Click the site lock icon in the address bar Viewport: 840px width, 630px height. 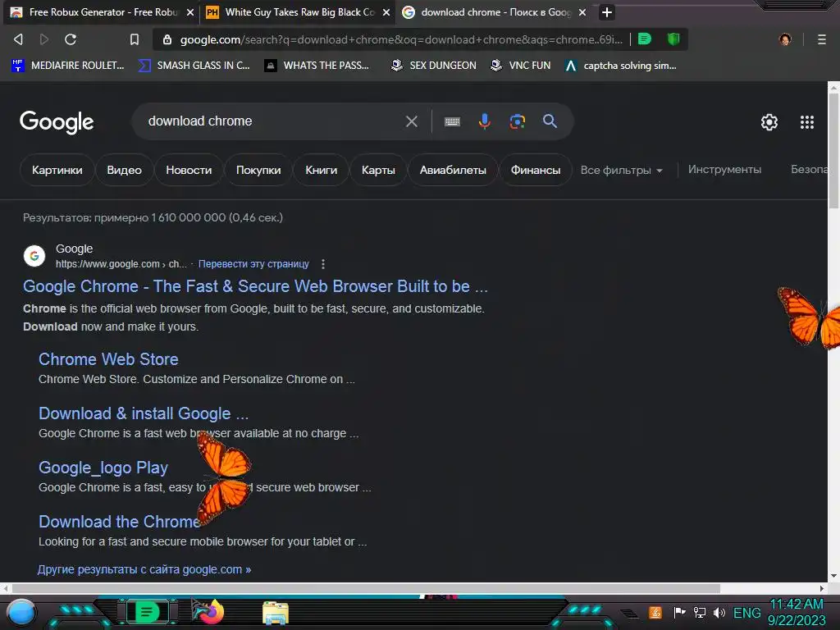pyautogui.click(x=167, y=39)
